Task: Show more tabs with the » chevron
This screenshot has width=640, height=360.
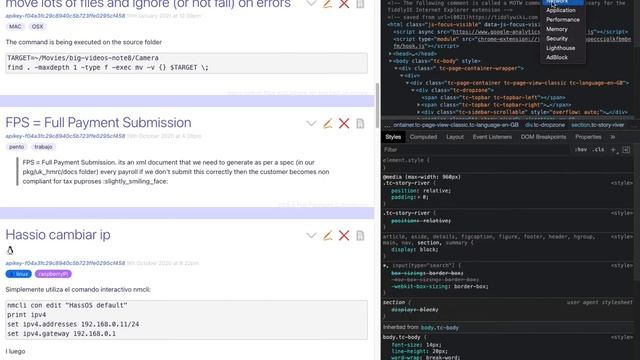Action: 613,137
